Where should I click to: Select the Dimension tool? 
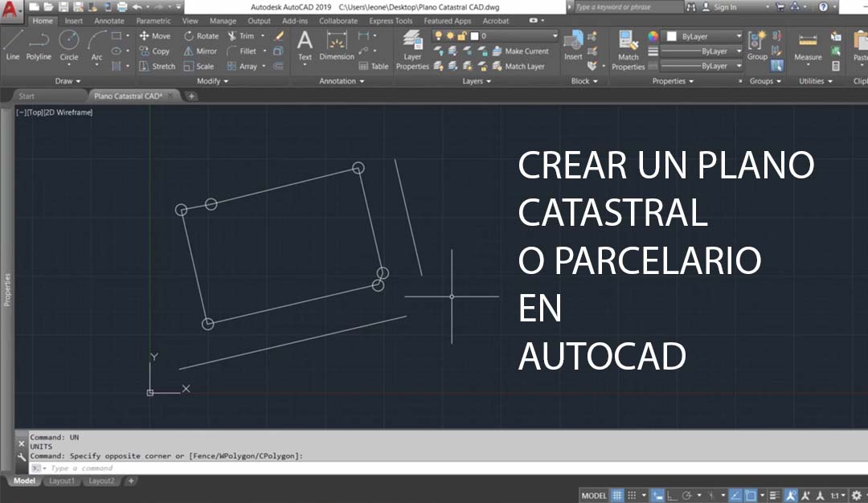point(337,45)
